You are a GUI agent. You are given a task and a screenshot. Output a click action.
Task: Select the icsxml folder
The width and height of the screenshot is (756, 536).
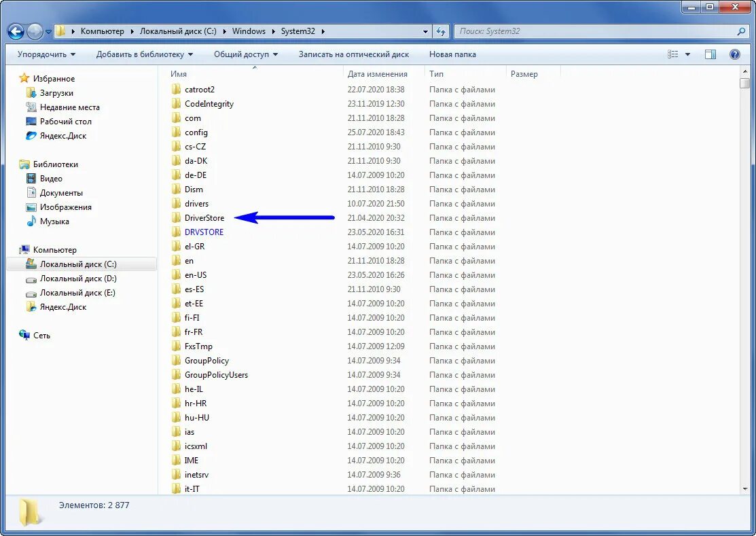196,446
